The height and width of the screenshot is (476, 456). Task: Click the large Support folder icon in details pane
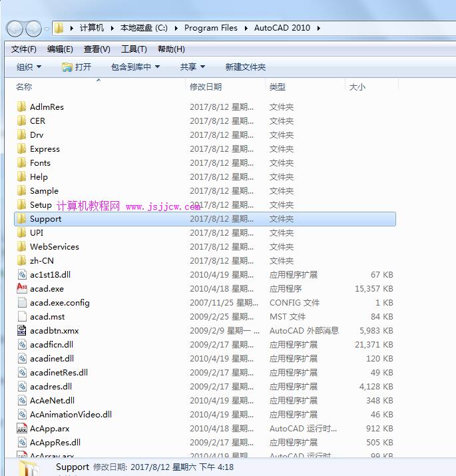(28, 468)
